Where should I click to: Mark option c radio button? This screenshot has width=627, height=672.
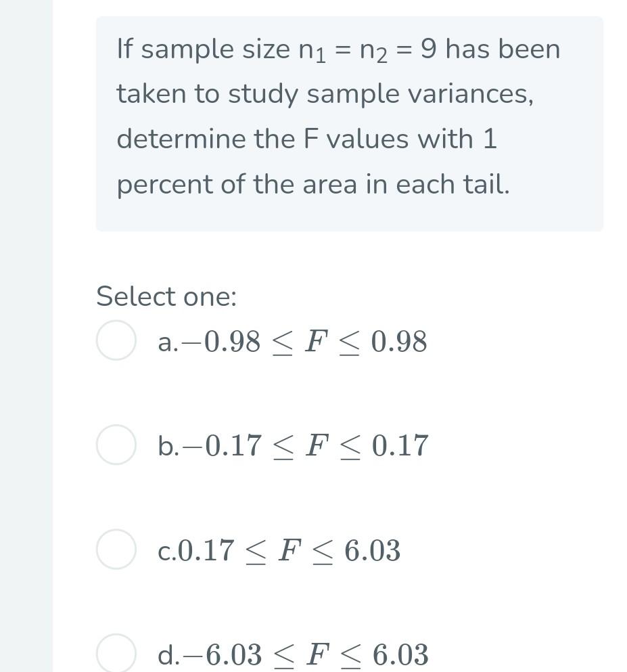[116, 550]
